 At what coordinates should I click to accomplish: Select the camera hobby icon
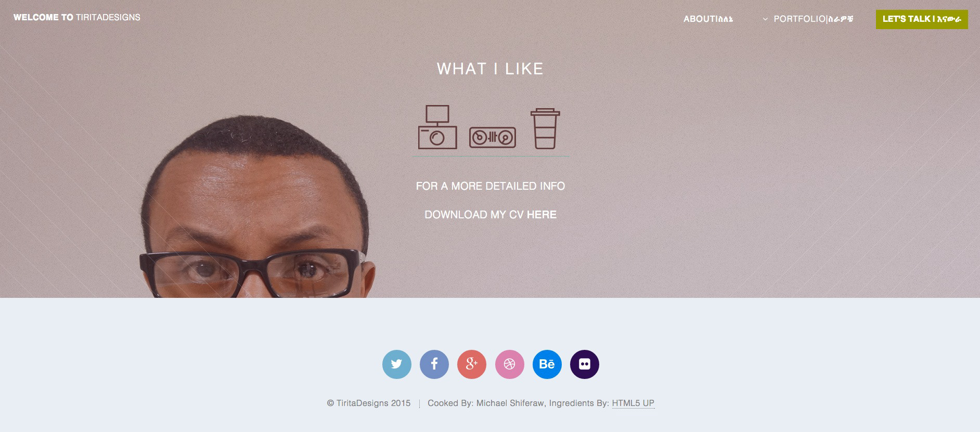click(x=437, y=127)
